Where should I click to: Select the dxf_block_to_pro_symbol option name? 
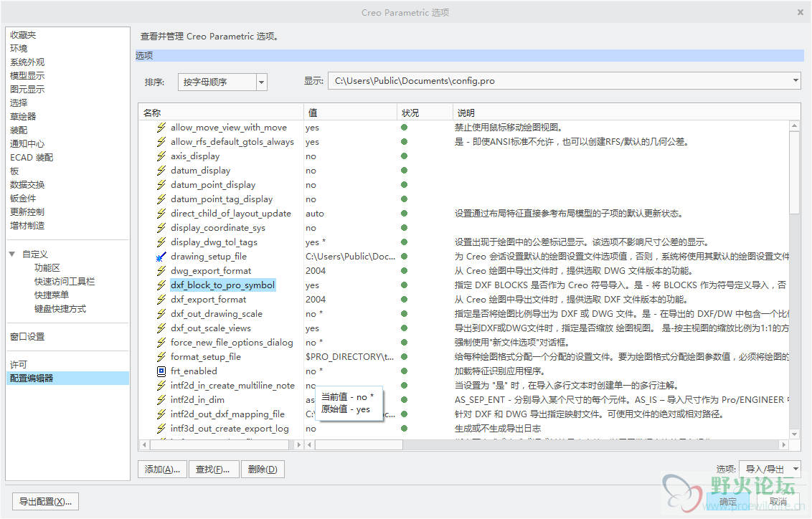click(222, 285)
